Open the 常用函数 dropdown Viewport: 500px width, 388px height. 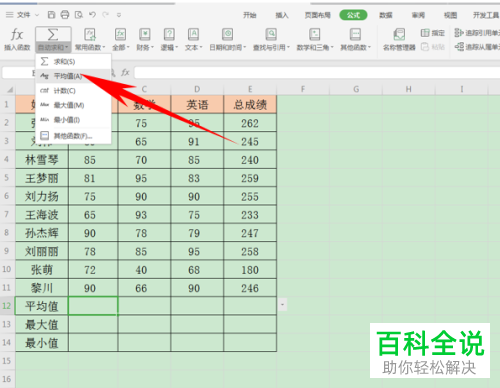point(90,48)
